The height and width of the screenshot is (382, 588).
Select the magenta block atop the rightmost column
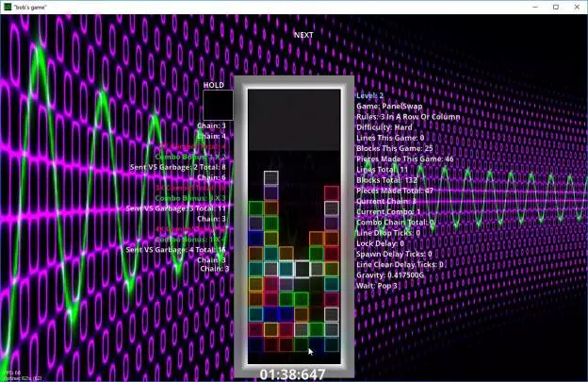[331, 193]
